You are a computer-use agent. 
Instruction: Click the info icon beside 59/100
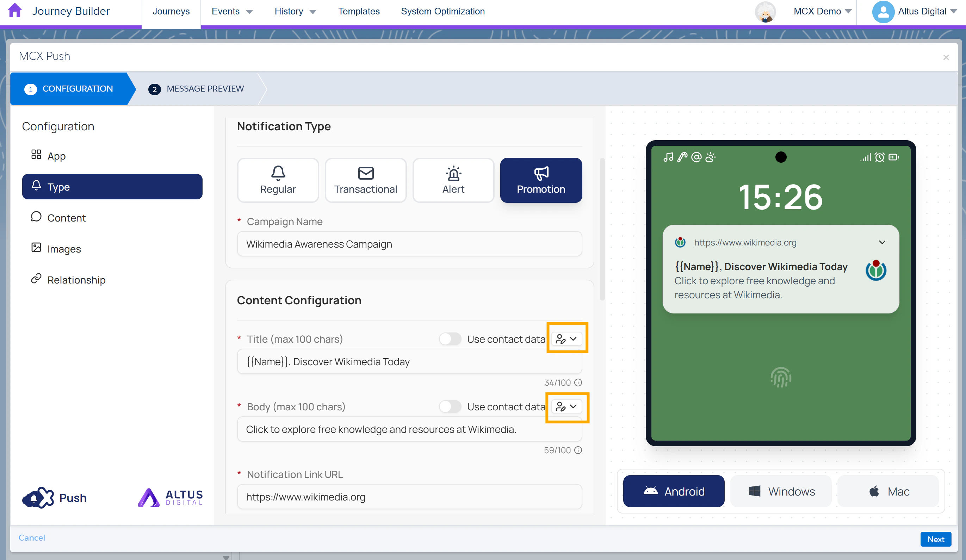point(578,450)
